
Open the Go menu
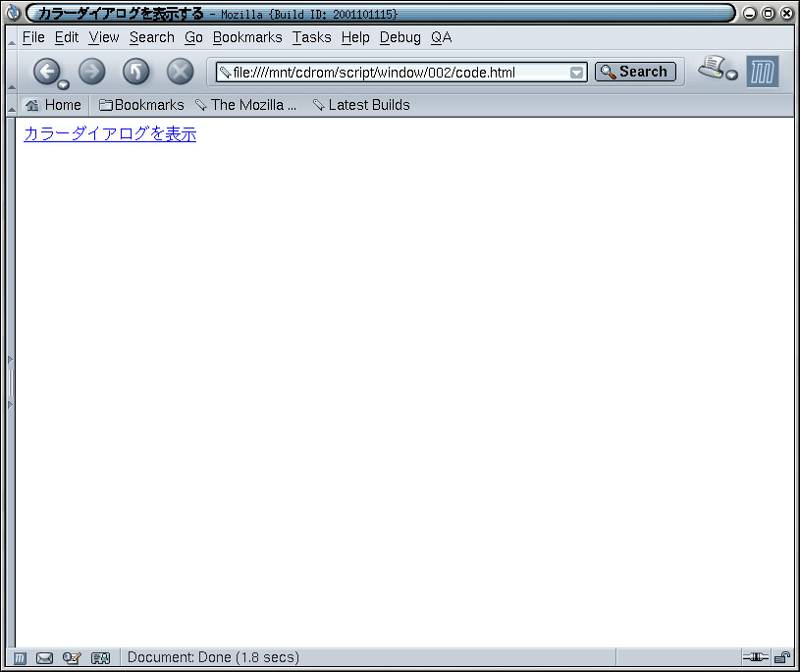[193, 37]
